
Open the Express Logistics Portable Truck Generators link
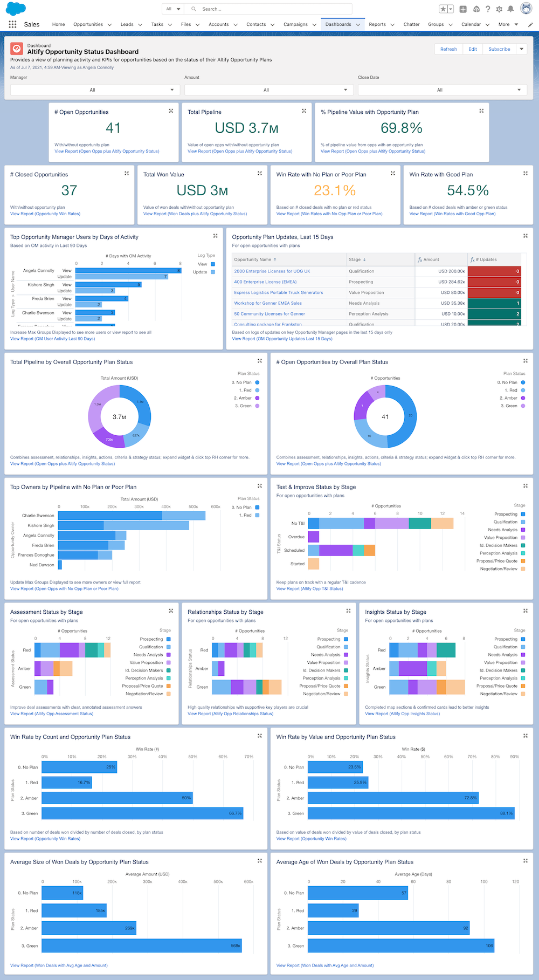click(279, 292)
